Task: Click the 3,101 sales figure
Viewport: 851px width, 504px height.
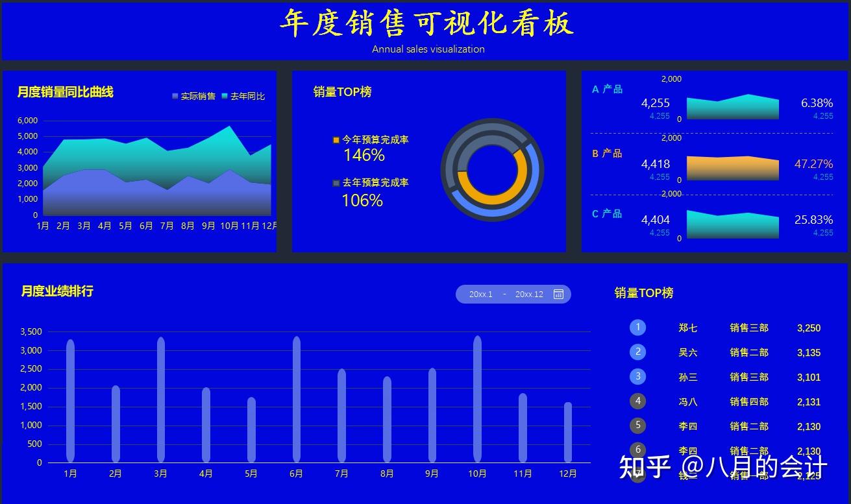Action: (809, 378)
